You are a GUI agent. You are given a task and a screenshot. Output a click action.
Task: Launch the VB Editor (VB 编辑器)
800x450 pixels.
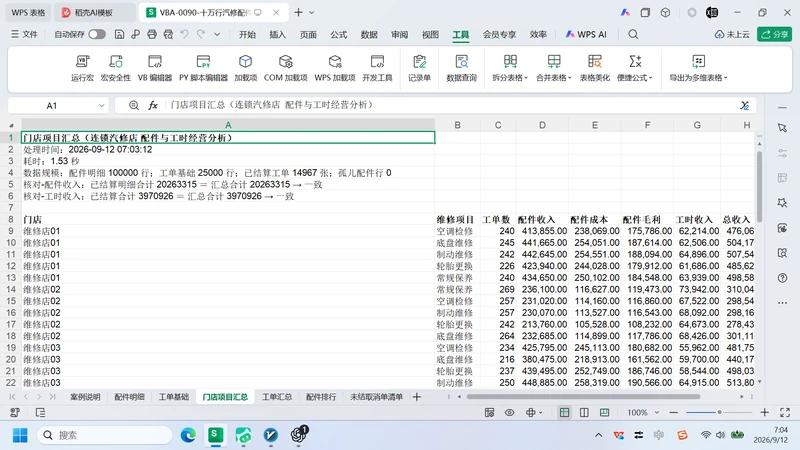(x=155, y=68)
